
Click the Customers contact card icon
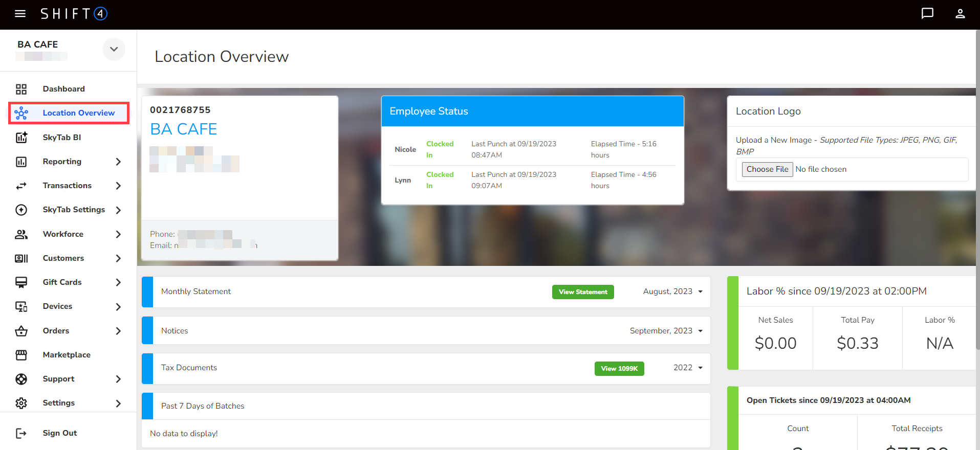21,258
